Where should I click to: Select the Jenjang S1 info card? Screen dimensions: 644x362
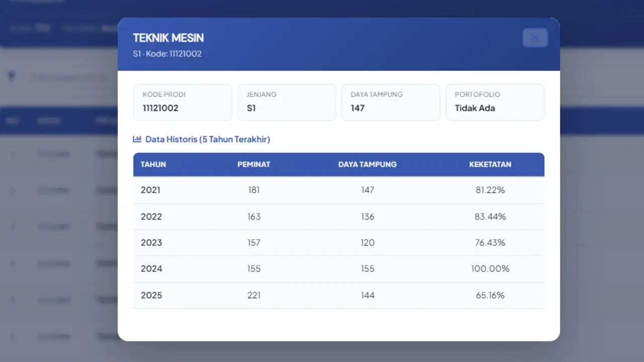pyautogui.click(x=287, y=102)
